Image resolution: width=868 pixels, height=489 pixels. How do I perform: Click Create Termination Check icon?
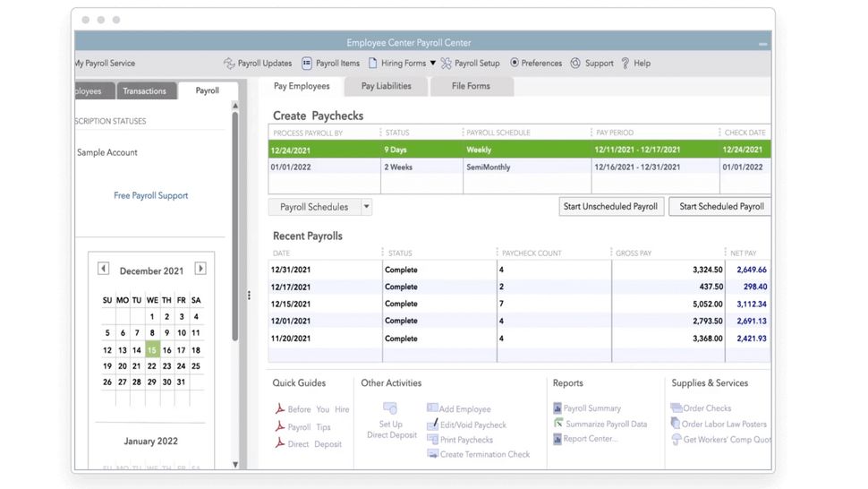coord(432,453)
